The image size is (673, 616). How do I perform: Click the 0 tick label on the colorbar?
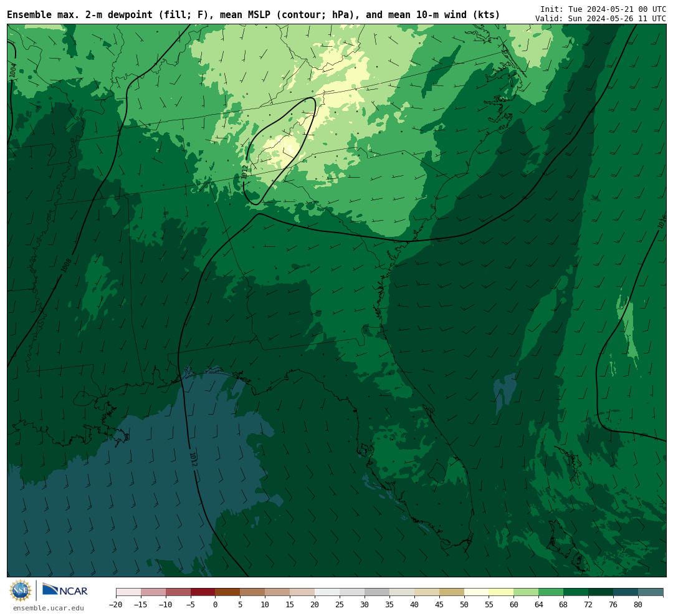(216, 604)
